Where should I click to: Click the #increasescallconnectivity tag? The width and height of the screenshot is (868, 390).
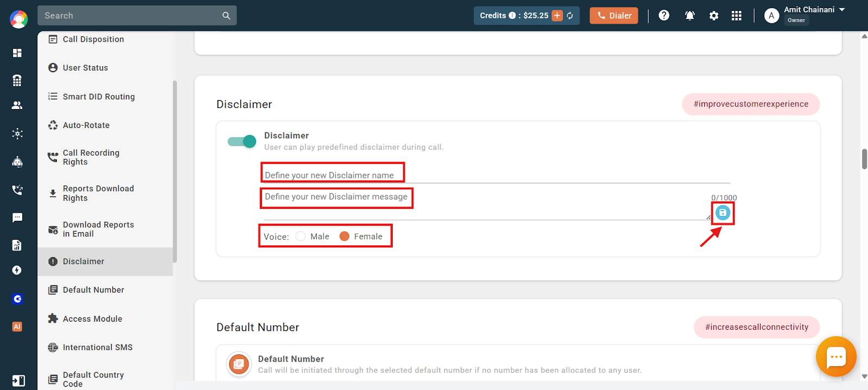(757, 327)
